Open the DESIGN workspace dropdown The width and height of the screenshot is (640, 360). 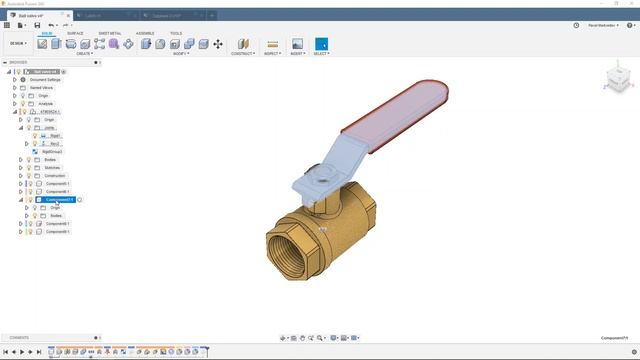click(x=18, y=43)
